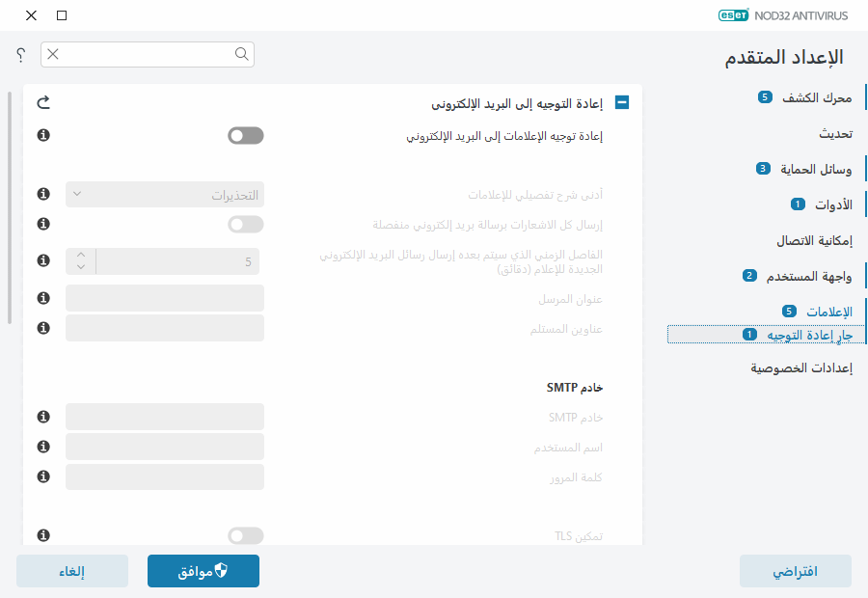This screenshot has width=868, height=598.
Task: Increment the email interval value
Action: [80, 255]
